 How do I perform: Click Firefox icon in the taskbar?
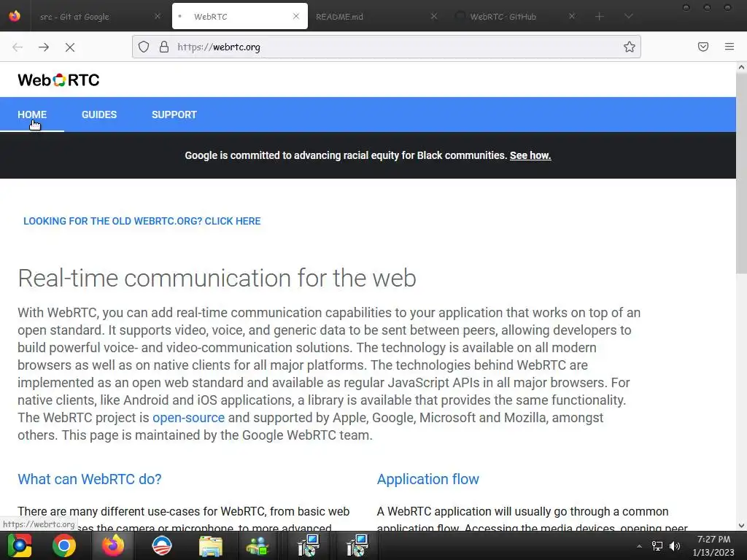[113, 545]
